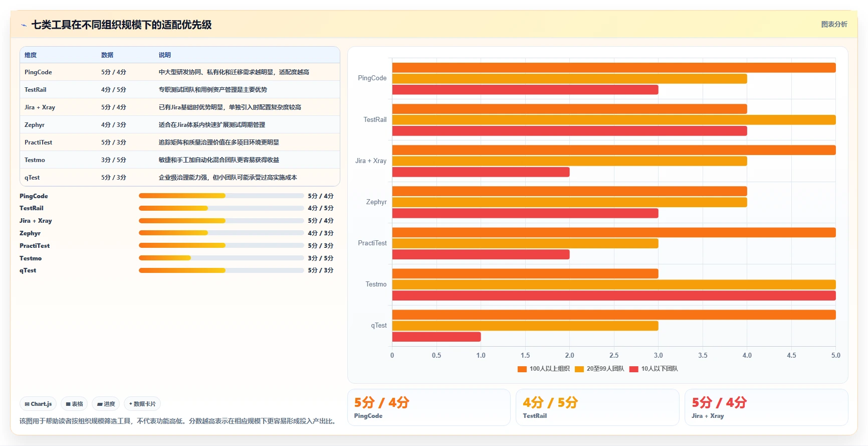Click the Jira + Xray progress bar

pos(221,221)
